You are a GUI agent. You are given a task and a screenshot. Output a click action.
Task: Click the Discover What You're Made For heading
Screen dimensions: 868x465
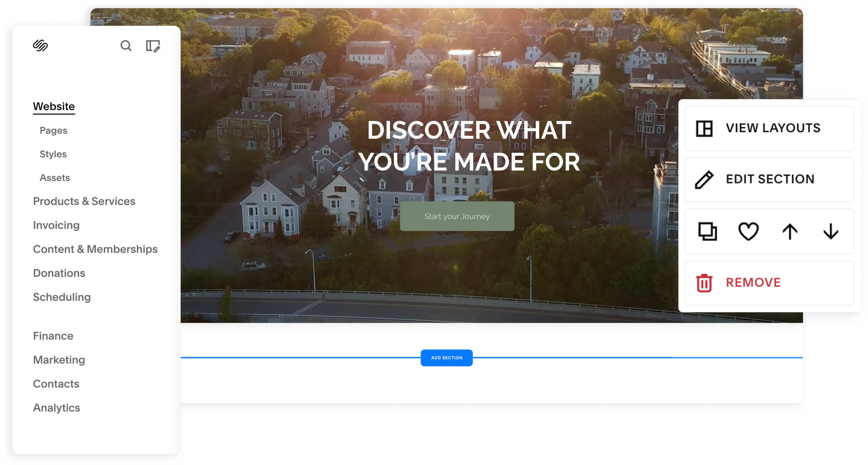(469, 146)
